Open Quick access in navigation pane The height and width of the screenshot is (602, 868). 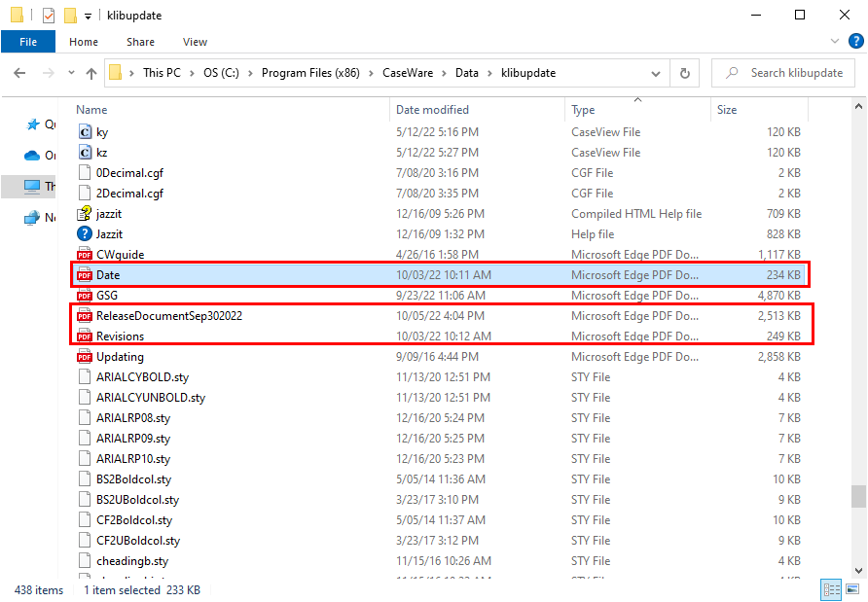[x=41, y=124]
